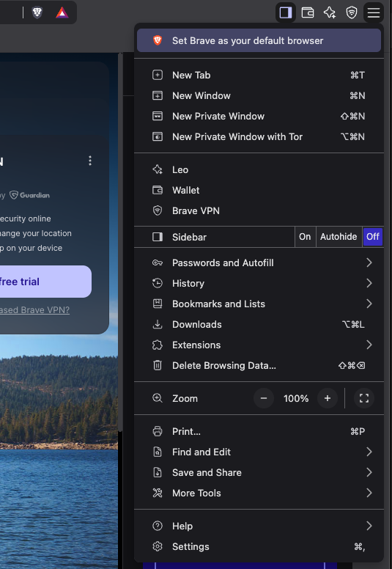The width and height of the screenshot is (392, 569).
Task: Click the Extensions puzzle icon
Action: pos(158,345)
